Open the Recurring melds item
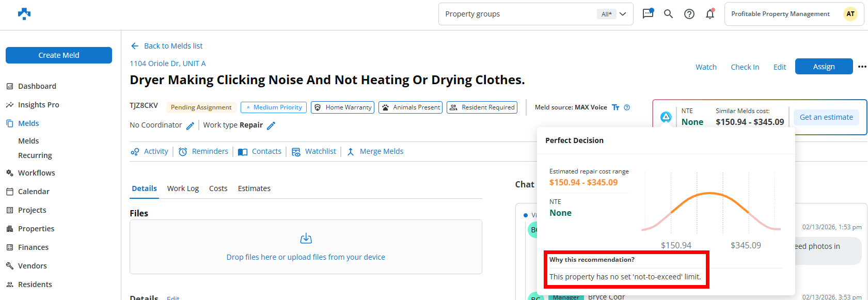Screen dimensions: 868x300 pos(35,155)
